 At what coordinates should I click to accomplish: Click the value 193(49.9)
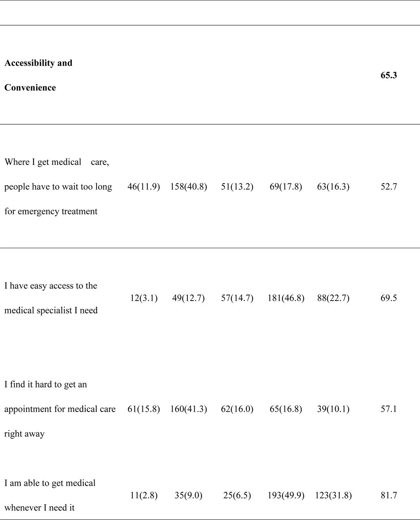[x=286, y=496]
